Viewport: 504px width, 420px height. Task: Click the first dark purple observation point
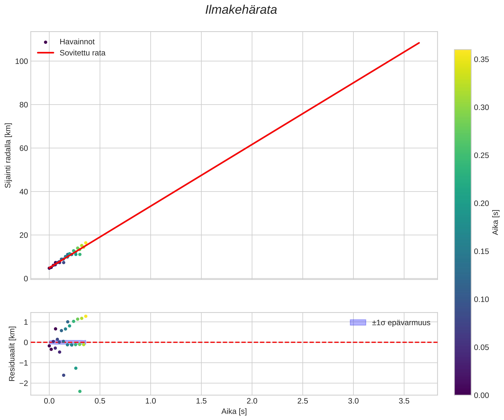click(x=49, y=268)
